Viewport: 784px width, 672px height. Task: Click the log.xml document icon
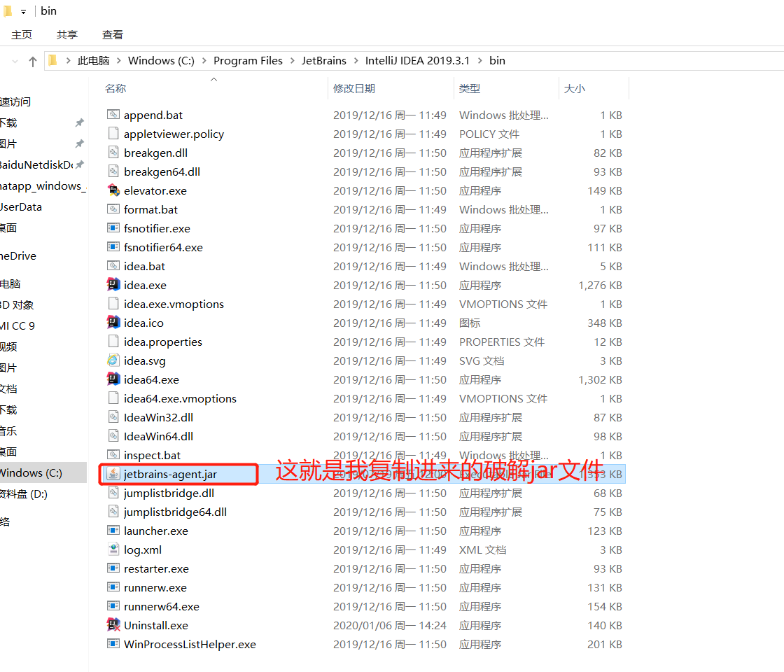tap(113, 549)
